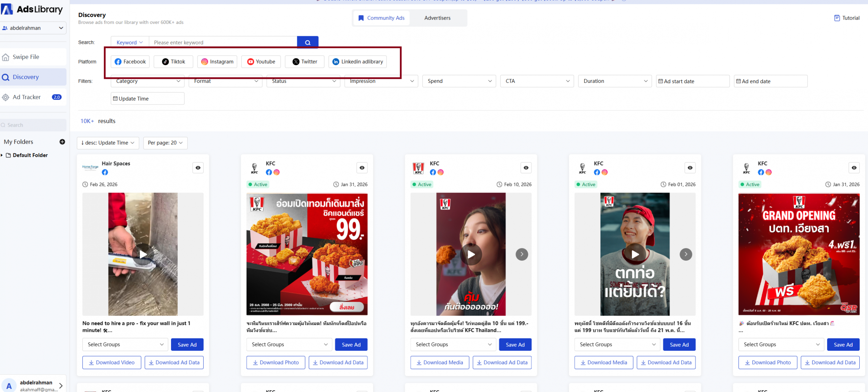Open the Per page: 20 dropdown
868x392 pixels.
point(165,143)
